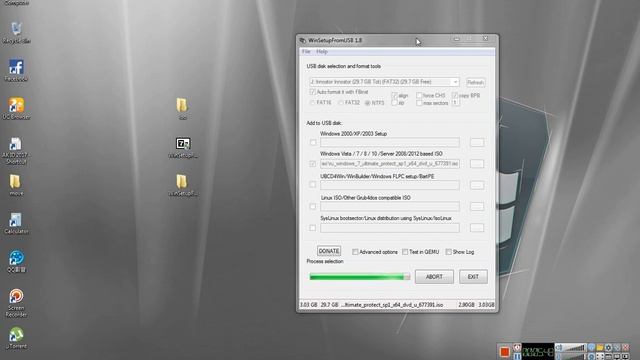Browse for the UBCD4Win/WinBuilder source

pyautogui.click(x=477, y=185)
